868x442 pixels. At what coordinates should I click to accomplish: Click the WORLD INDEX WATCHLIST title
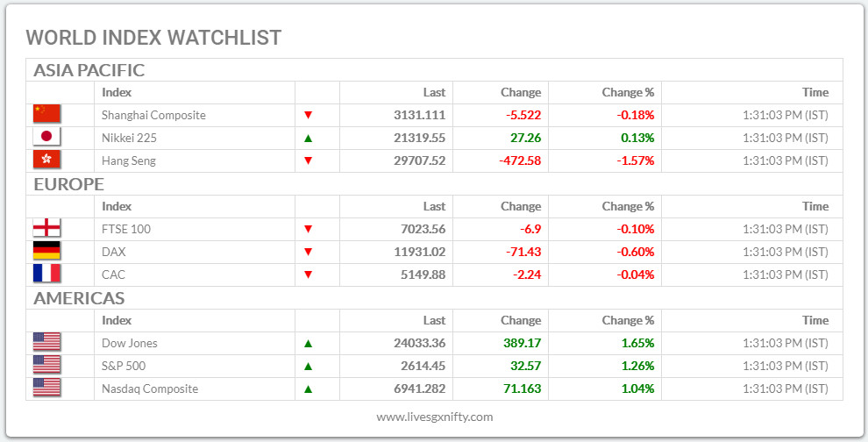[x=154, y=38]
